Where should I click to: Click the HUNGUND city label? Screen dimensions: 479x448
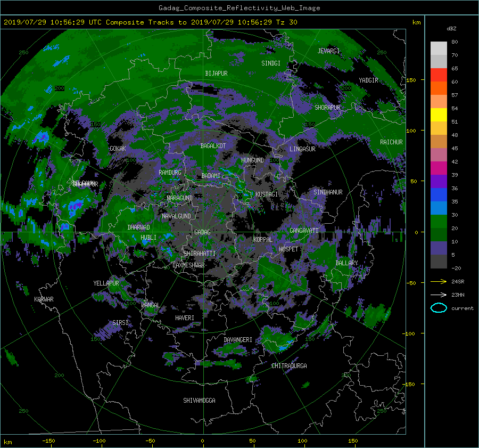[x=252, y=160]
